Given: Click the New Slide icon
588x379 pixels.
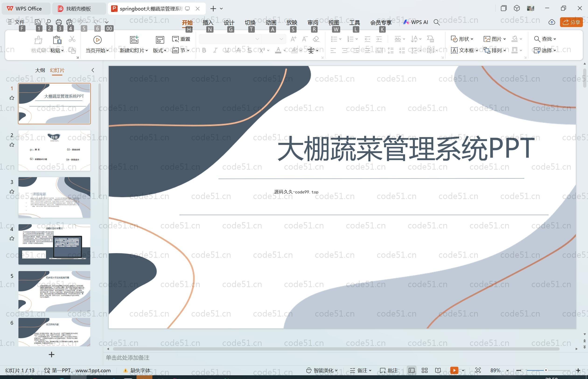Looking at the screenshot, I should [x=134, y=40].
